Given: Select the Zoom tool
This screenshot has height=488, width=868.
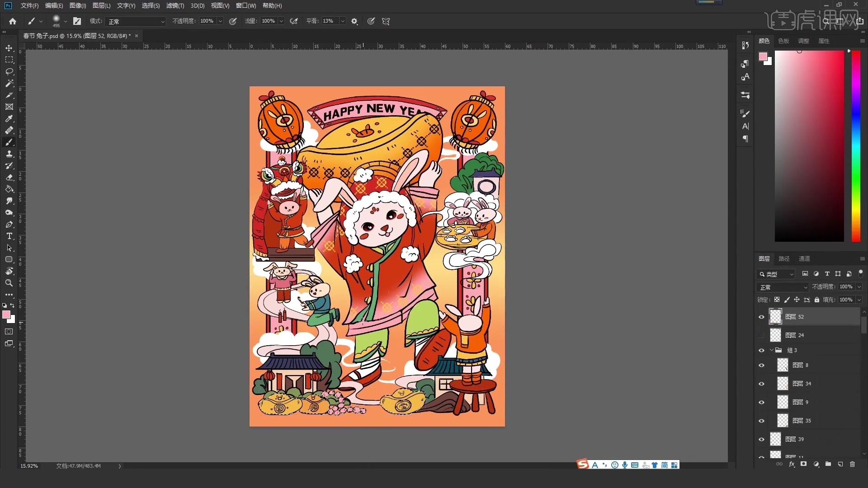Looking at the screenshot, I should click(9, 283).
